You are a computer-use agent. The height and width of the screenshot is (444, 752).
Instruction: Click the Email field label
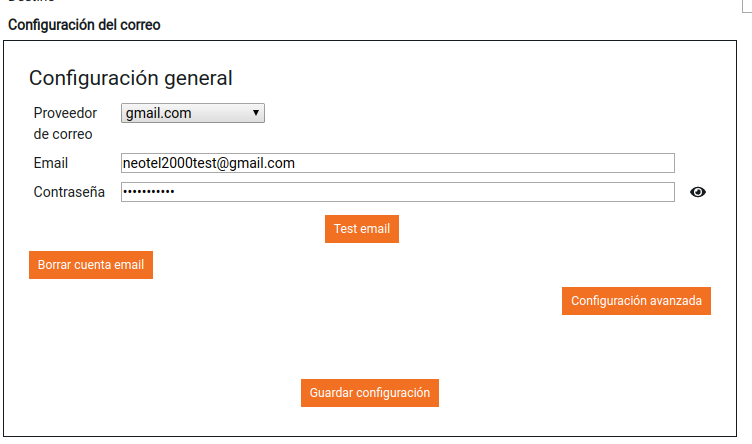pos(50,163)
